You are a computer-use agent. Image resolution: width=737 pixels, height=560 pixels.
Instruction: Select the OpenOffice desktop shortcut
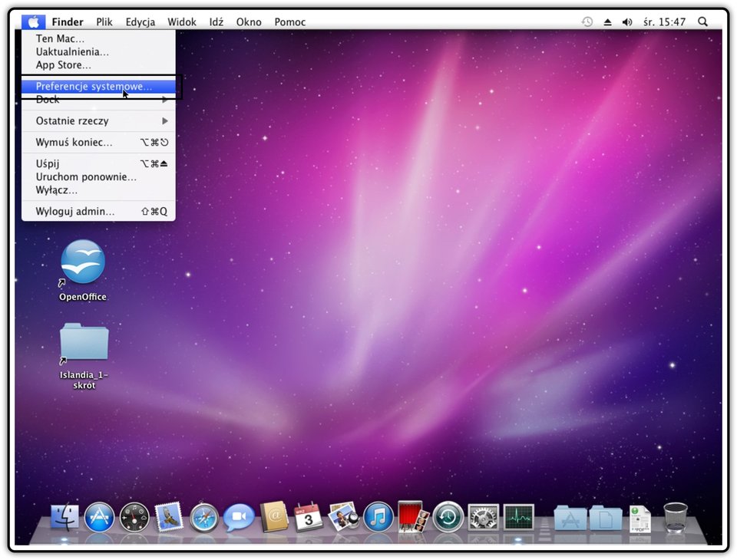[x=83, y=270]
